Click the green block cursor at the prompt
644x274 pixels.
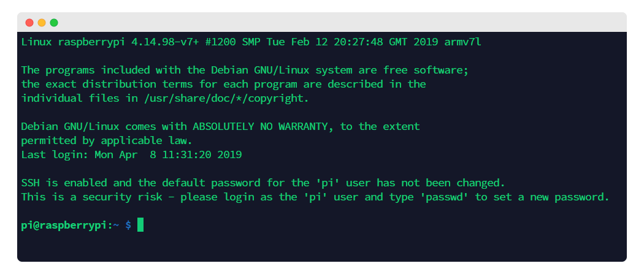(140, 225)
